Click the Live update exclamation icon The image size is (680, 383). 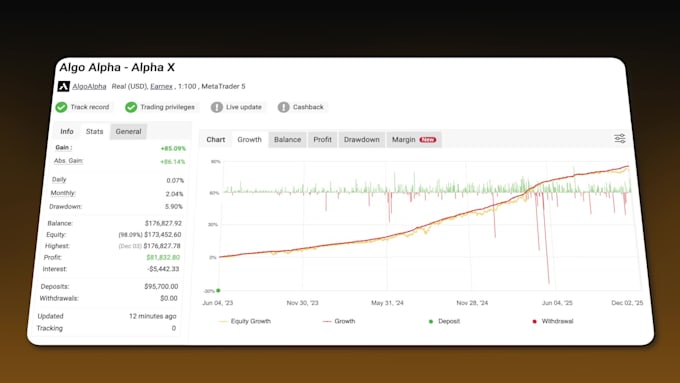pos(217,107)
